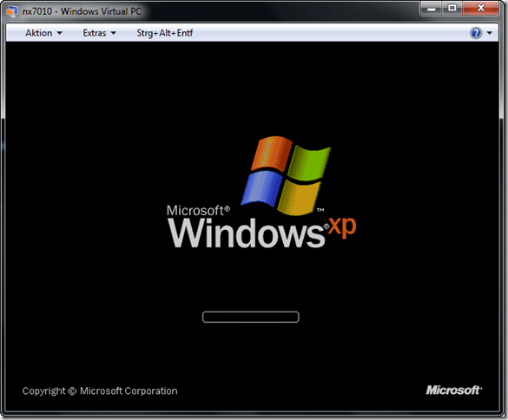
Task: Send Strg+Alt+Entf to the virtual machine
Action: click(x=165, y=33)
